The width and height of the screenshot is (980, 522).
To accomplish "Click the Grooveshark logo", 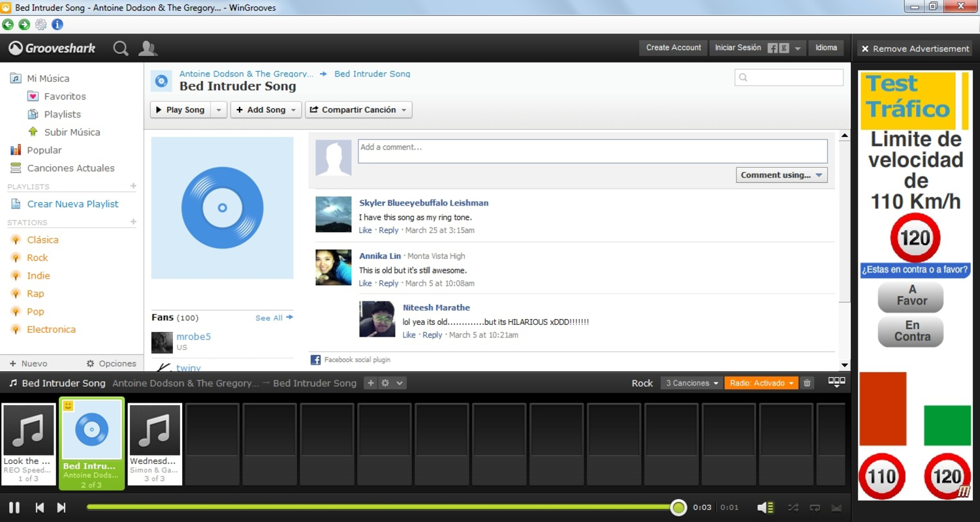I will [52, 48].
